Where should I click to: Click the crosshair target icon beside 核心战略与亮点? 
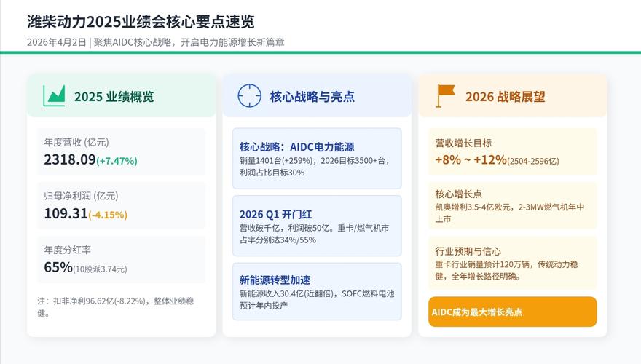click(x=249, y=95)
